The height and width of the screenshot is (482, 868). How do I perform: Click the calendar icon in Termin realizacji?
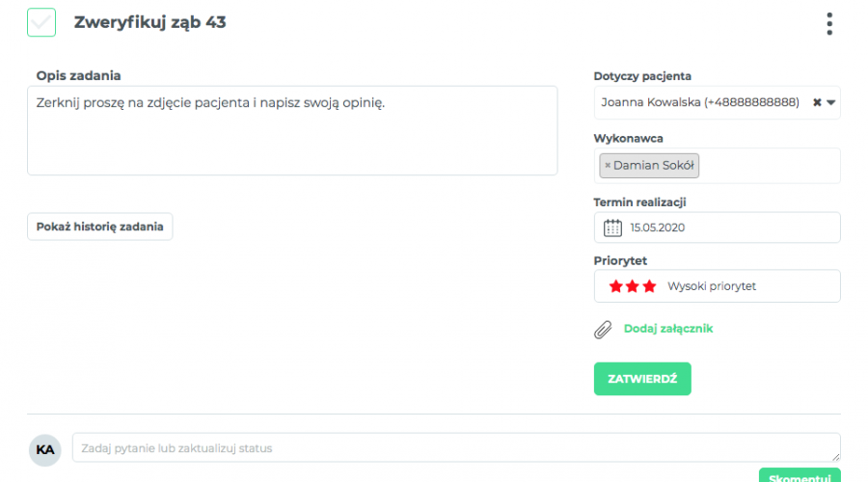(612, 228)
